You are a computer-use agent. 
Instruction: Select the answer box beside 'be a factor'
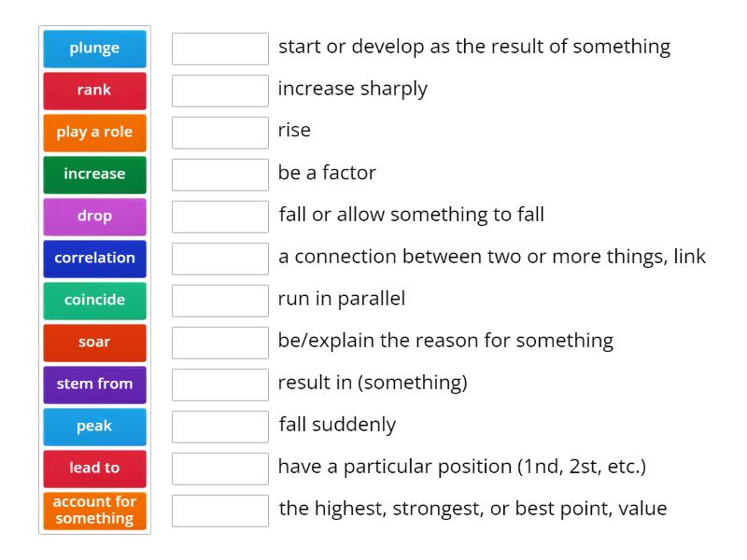click(219, 174)
